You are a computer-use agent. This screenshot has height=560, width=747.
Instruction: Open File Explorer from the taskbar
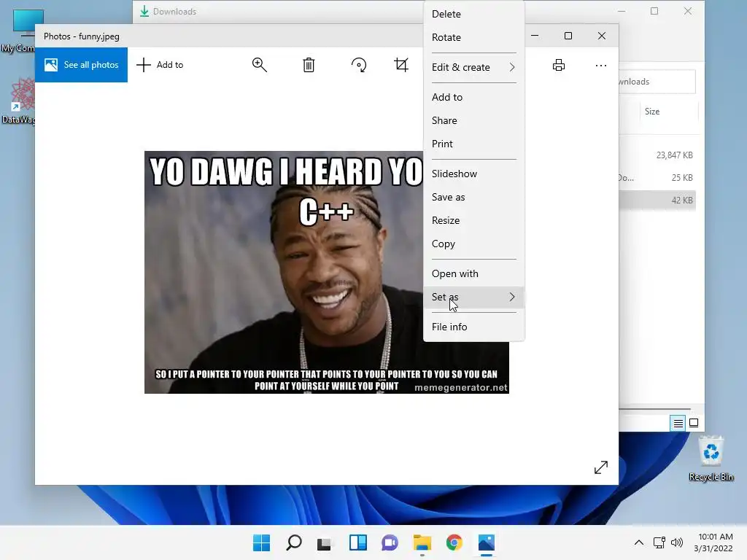(422, 542)
